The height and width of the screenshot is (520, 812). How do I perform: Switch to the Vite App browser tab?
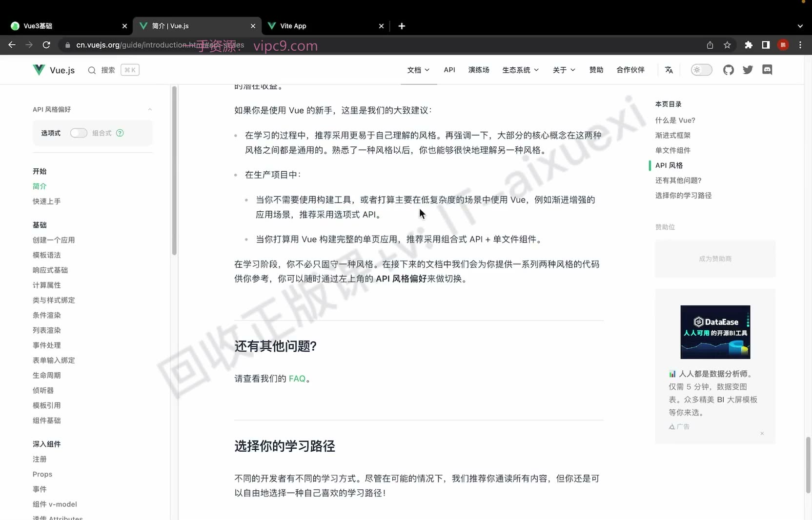325,26
